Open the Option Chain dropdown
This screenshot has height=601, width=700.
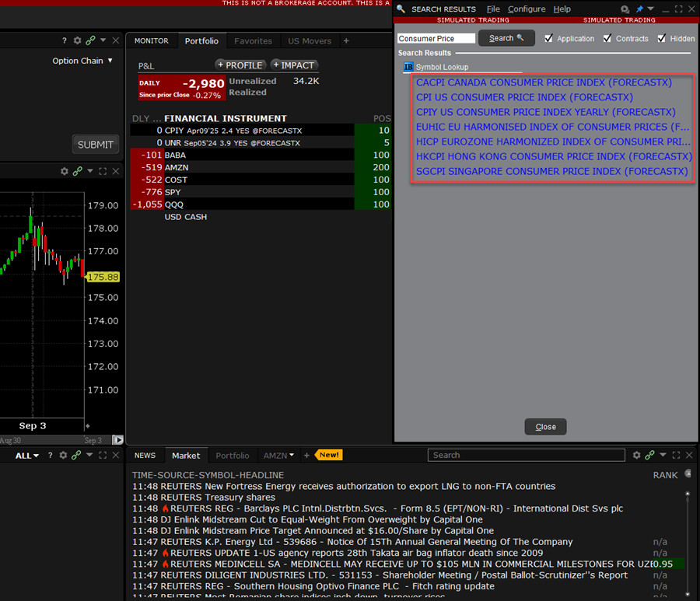tap(82, 61)
